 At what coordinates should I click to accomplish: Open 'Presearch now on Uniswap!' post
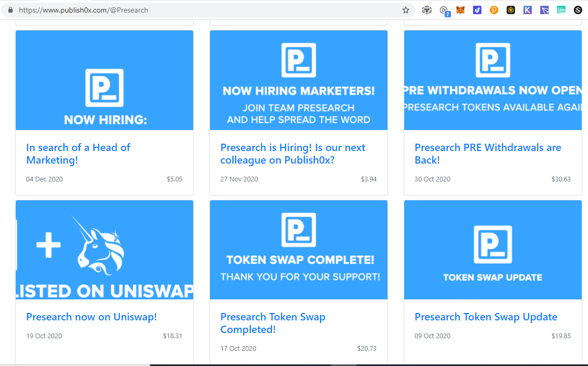tap(91, 317)
